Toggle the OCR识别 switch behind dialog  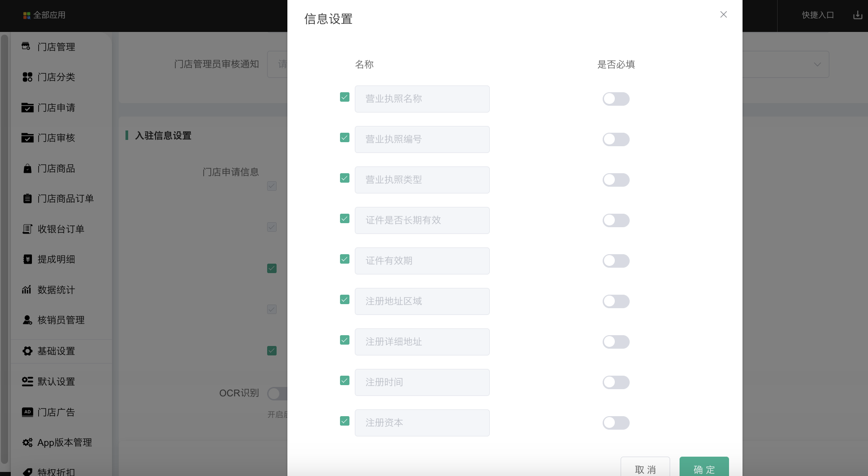[x=277, y=394]
